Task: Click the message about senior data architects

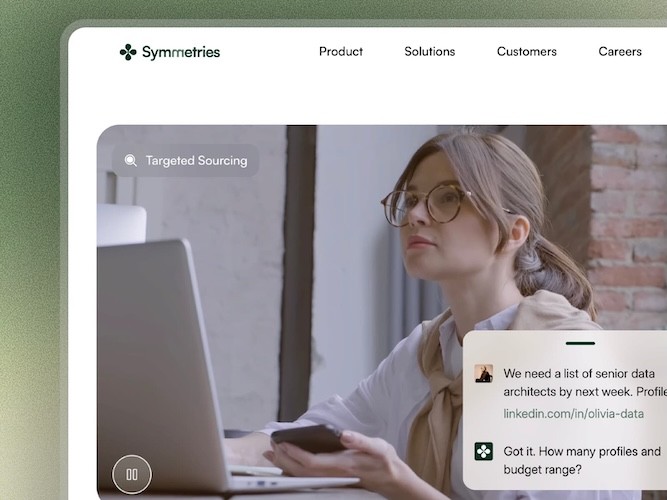Action: point(585,383)
